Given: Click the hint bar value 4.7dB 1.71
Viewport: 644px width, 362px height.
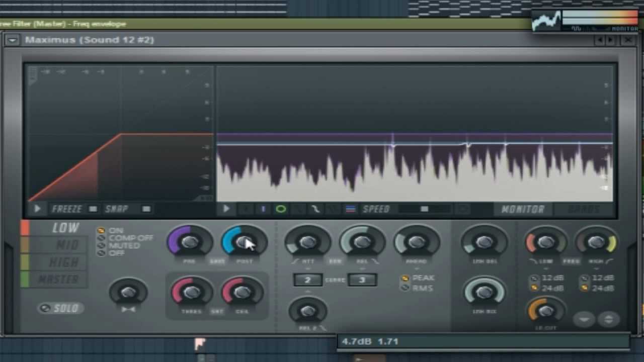Looking at the screenshot, I should pos(370,341).
